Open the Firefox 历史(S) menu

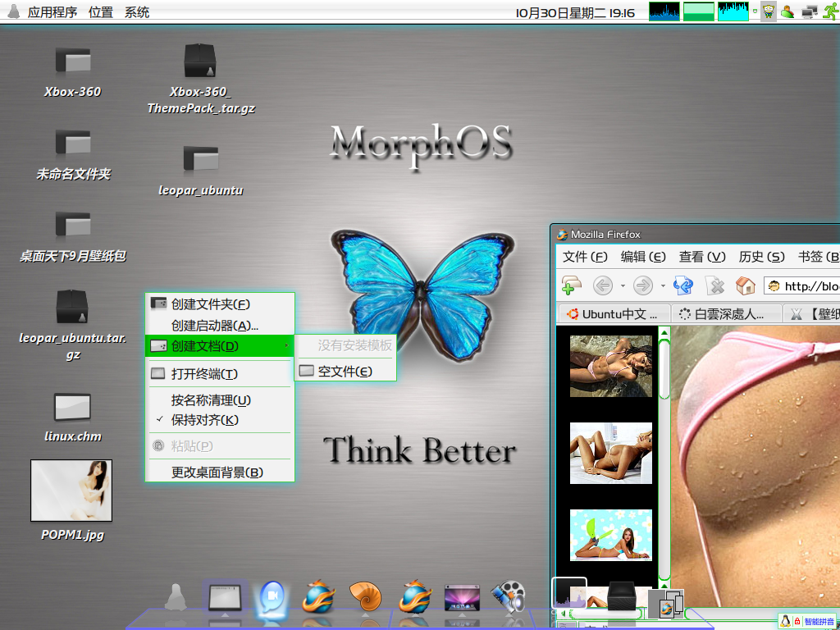click(761, 257)
